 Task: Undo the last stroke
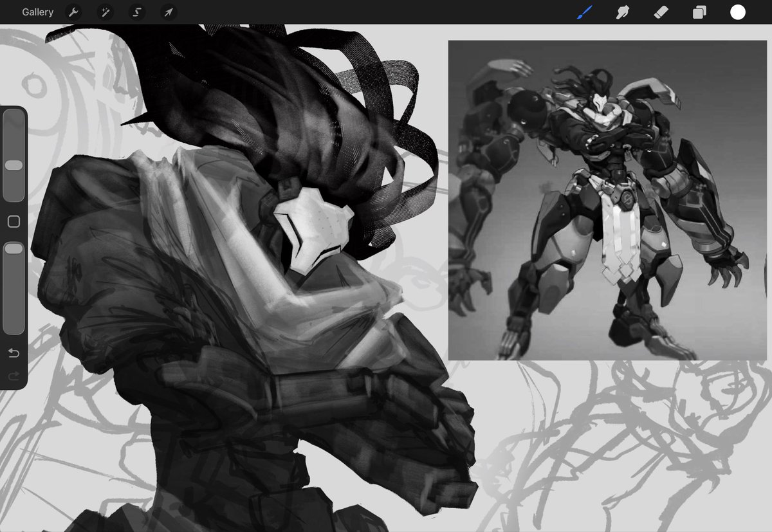pos(14,353)
